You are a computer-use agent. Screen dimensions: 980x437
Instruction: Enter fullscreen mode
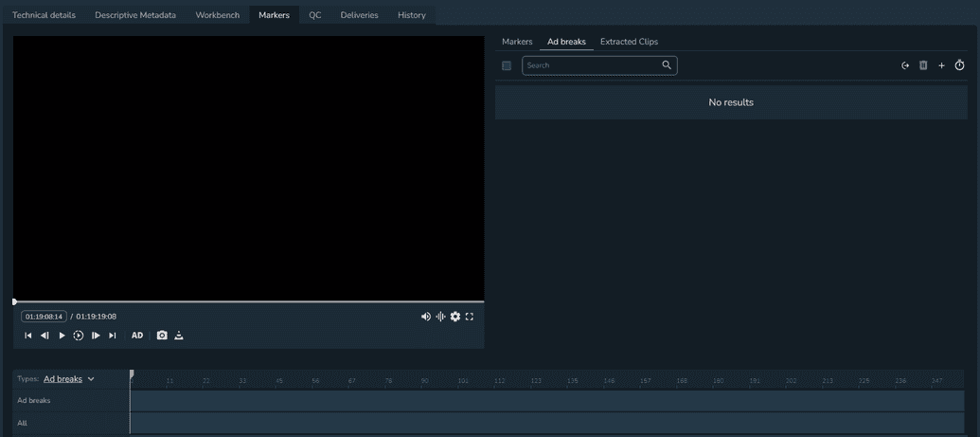(x=470, y=317)
